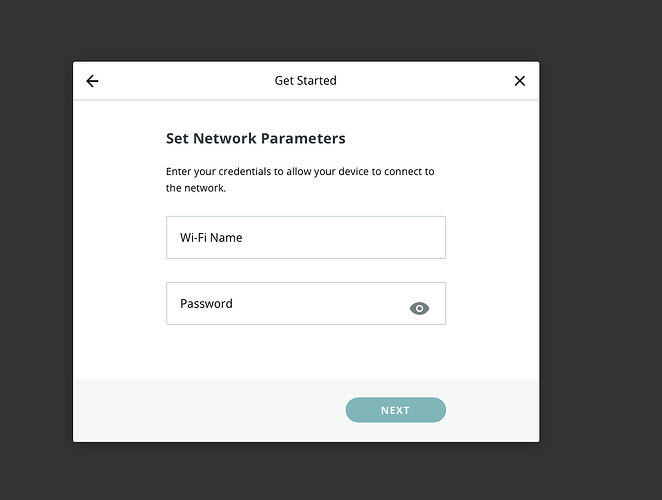Select the Wi-Fi Name text box

click(x=305, y=238)
